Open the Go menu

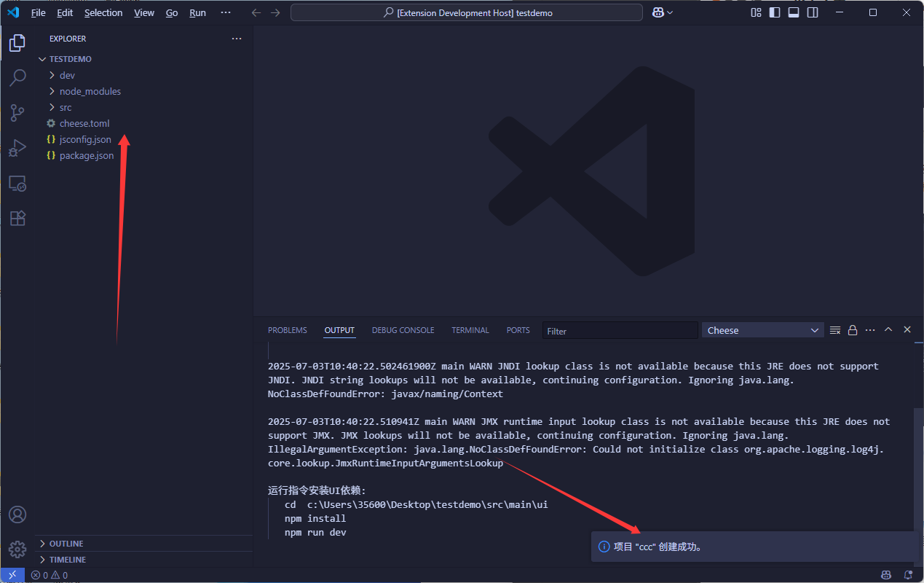172,12
